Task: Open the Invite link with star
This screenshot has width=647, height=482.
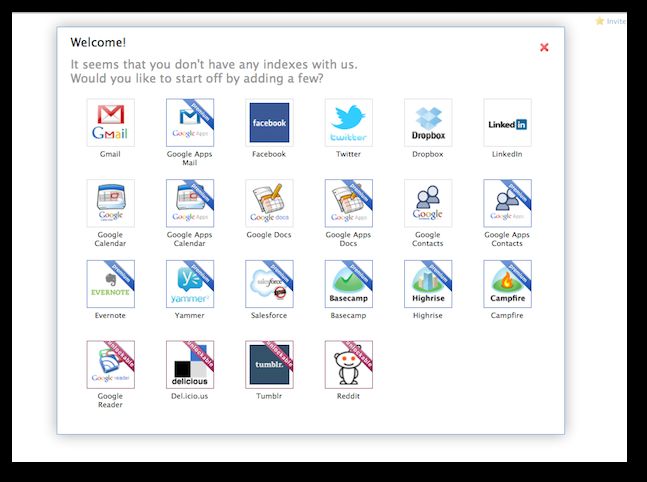Action: point(611,21)
